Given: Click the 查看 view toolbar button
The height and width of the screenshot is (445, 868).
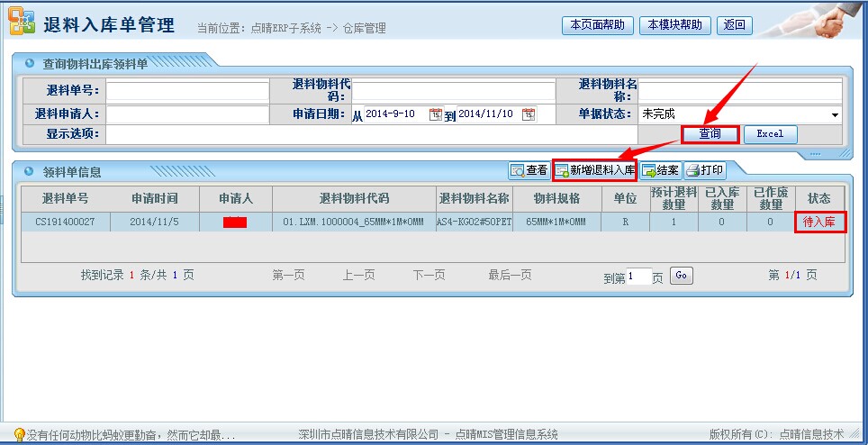Looking at the screenshot, I should tap(529, 170).
